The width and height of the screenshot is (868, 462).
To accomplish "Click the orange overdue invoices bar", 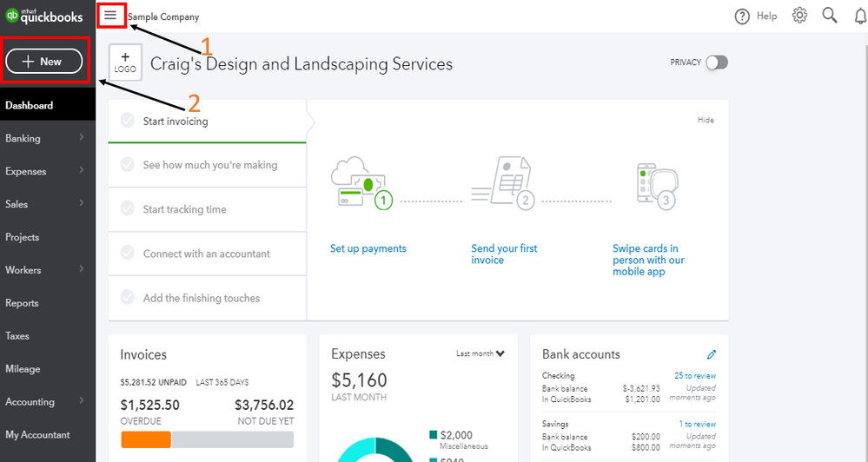I will point(146,440).
